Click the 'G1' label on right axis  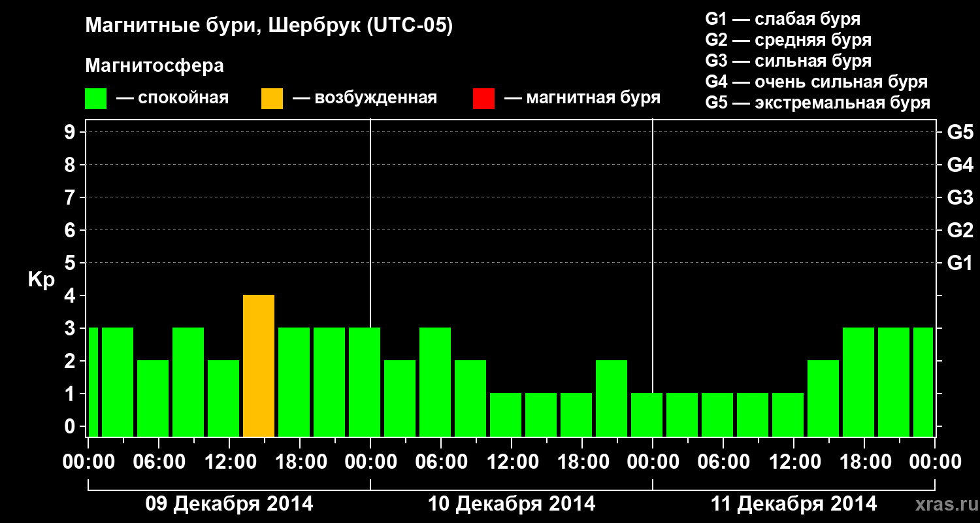960,263
